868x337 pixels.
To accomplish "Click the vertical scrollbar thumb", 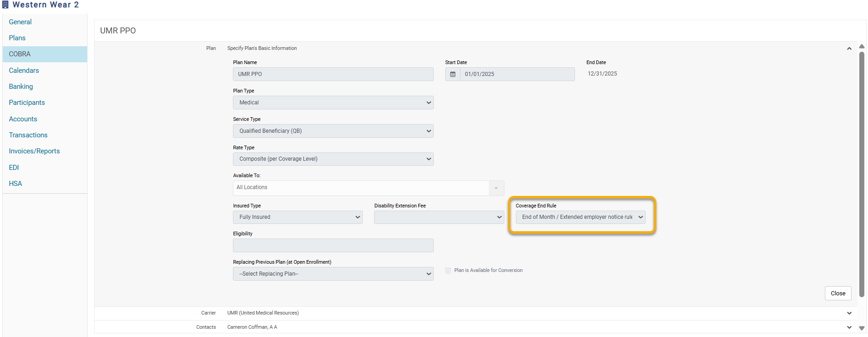I will [x=862, y=174].
